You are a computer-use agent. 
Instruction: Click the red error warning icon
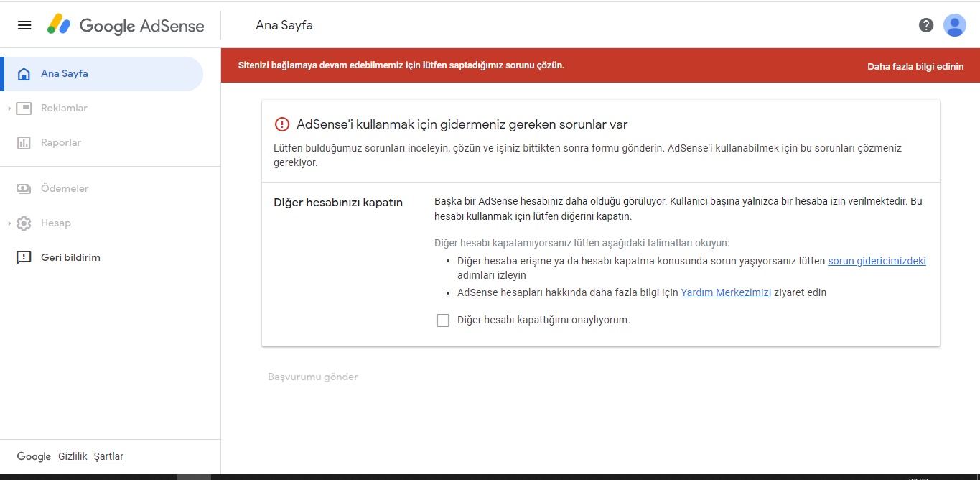coord(282,124)
